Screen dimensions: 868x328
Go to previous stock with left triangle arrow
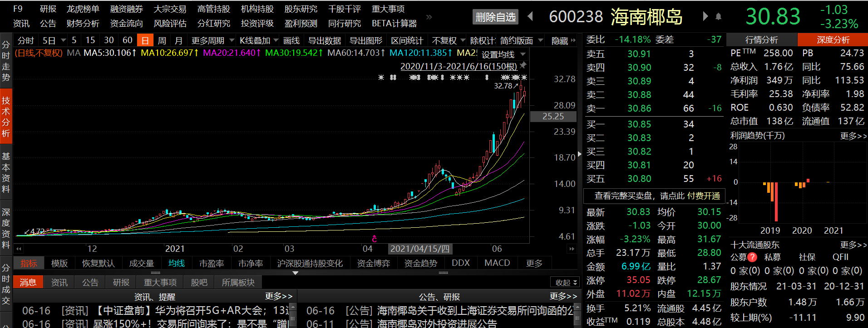530,16
